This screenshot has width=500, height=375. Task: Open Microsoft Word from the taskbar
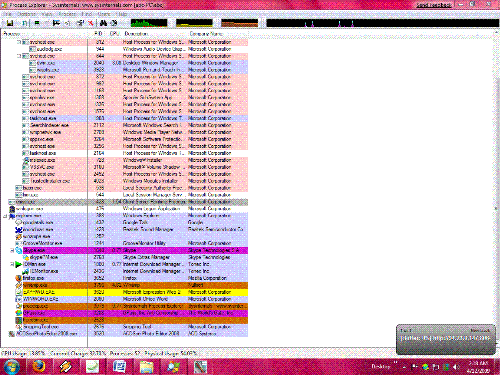119,367
